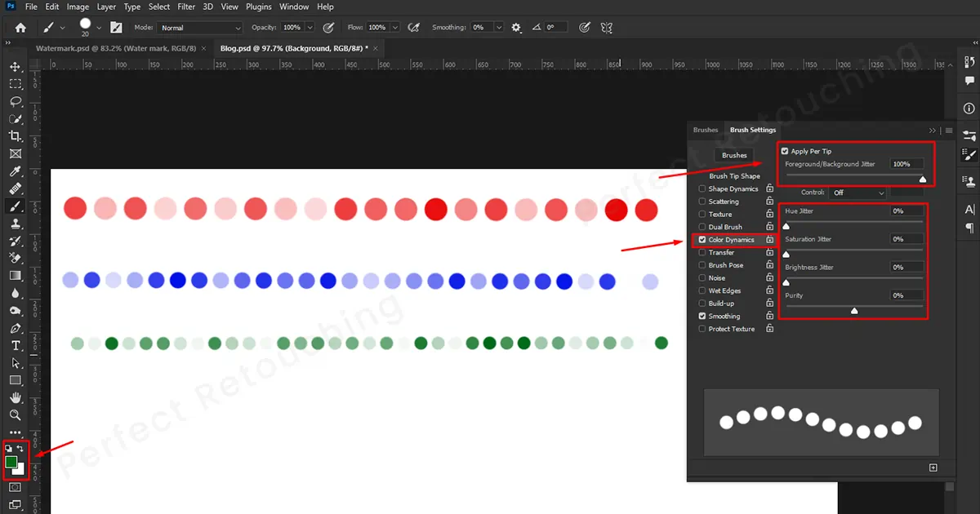Viewport: 980px width, 514px height.
Task: Toggle the Apply Per Tip checkbox
Action: point(785,151)
